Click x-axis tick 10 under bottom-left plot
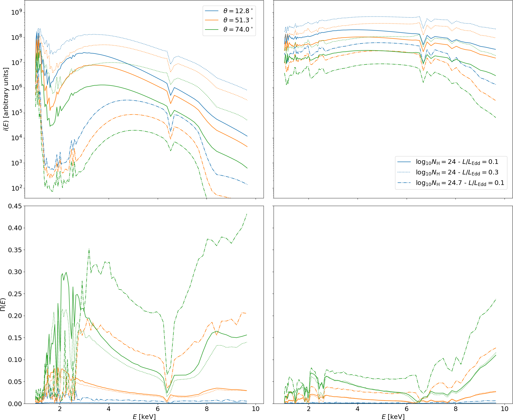Viewport: 513px width, 420px height. (256, 409)
